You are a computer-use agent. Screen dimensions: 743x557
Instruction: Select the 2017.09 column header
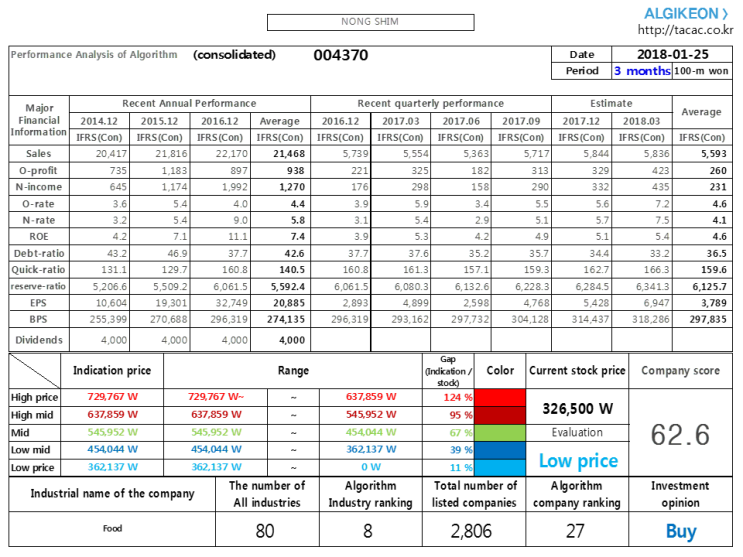[x=521, y=121]
